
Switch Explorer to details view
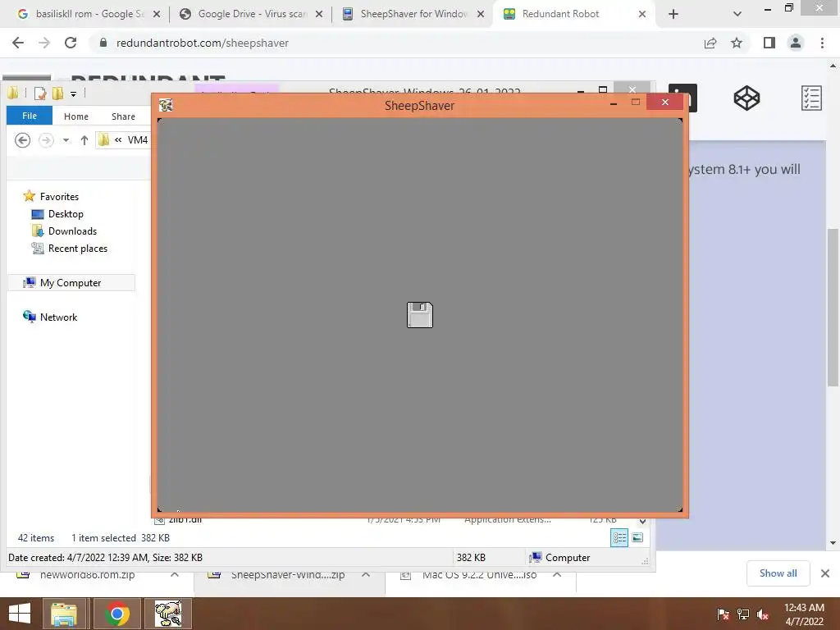(619, 537)
